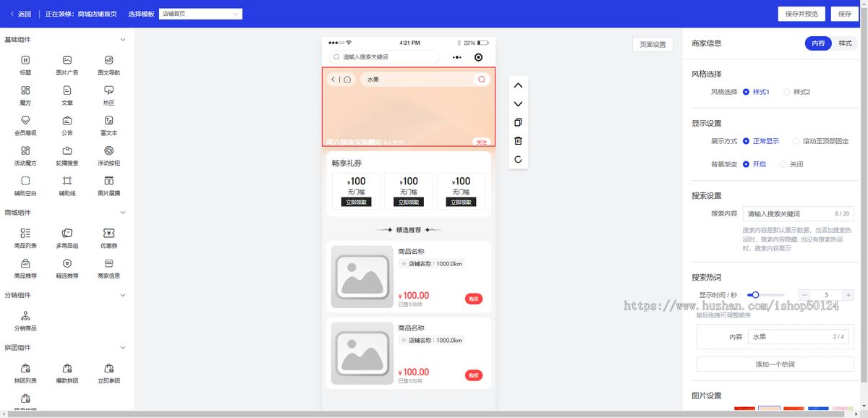Click first coupon 立即领取 button
This screenshot has height=418, width=868.
(x=357, y=202)
